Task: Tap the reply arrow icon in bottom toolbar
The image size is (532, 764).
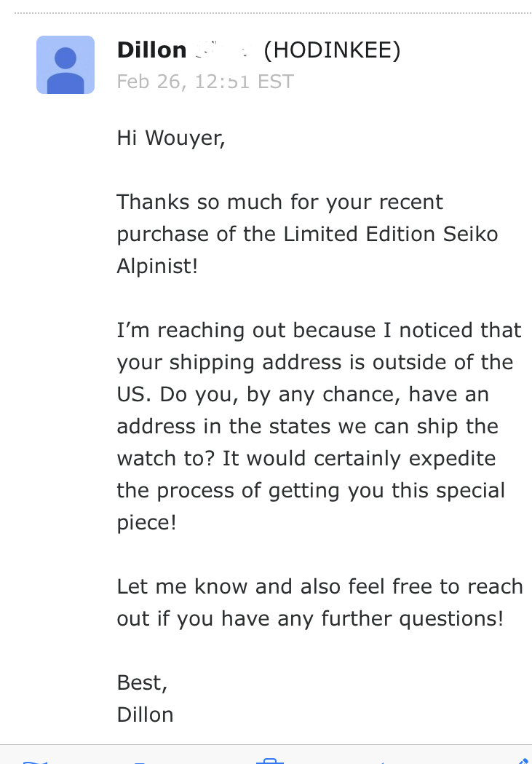Action: [x=383, y=763]
